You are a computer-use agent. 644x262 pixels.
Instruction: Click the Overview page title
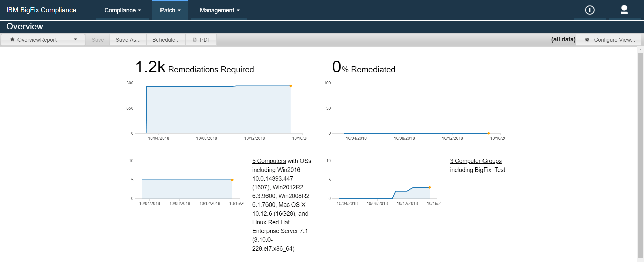25,26
